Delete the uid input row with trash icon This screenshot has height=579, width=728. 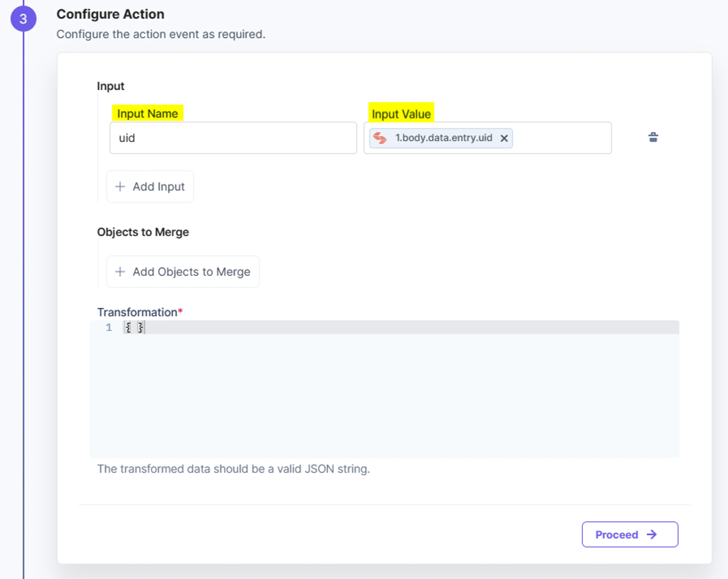653,137
